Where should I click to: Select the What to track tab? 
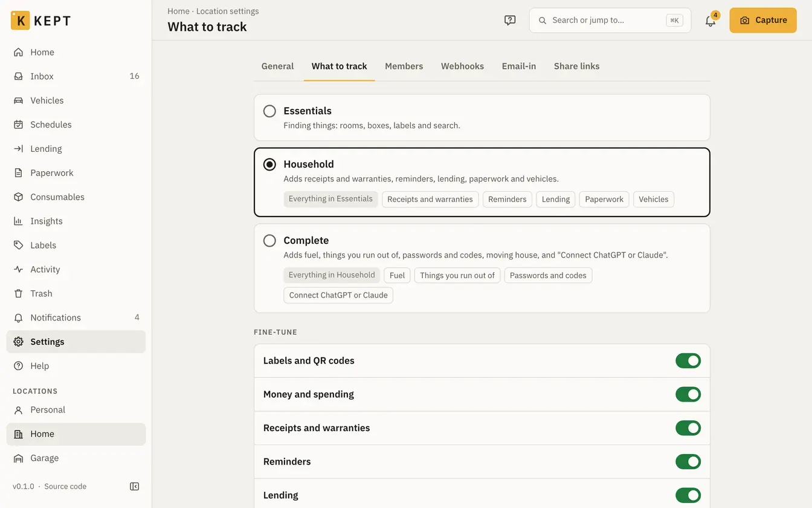point(340,67)
